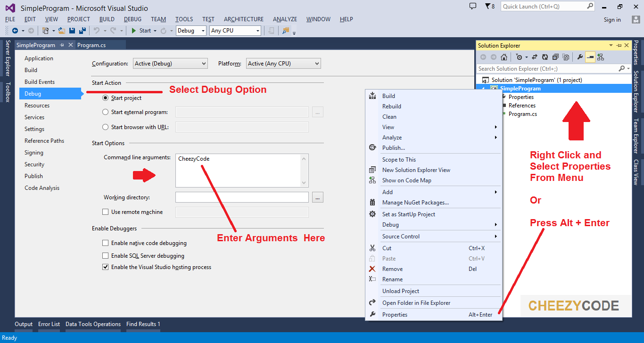The width and height of the screenshot is (644, 343).
Task: Select Start external program radio button
Action: click(105, 112)
